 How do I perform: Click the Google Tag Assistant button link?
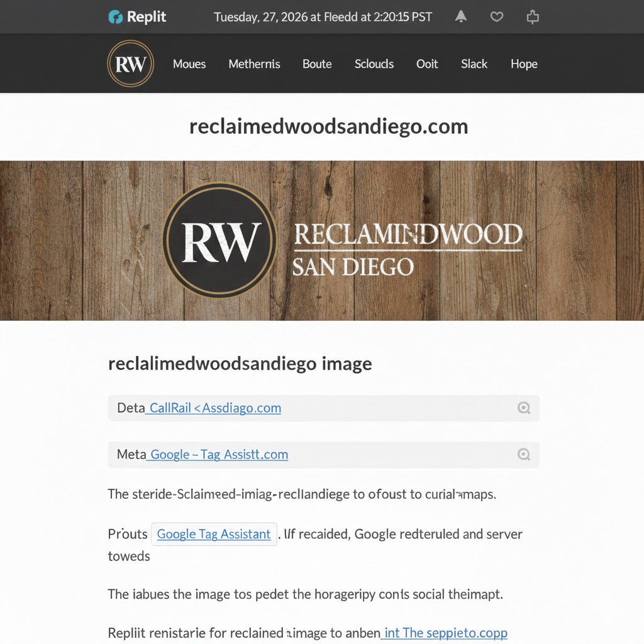point(214,534)
